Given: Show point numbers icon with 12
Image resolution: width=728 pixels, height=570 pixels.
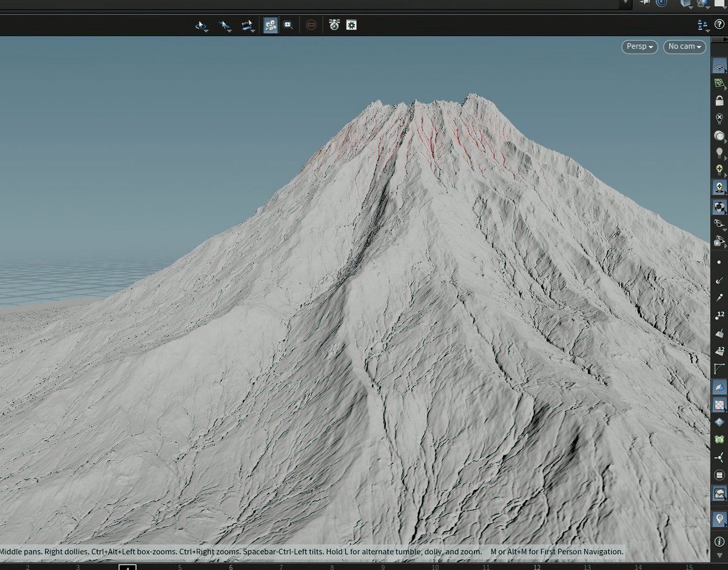Looking at the screenshot, I should tap(719, 315).
